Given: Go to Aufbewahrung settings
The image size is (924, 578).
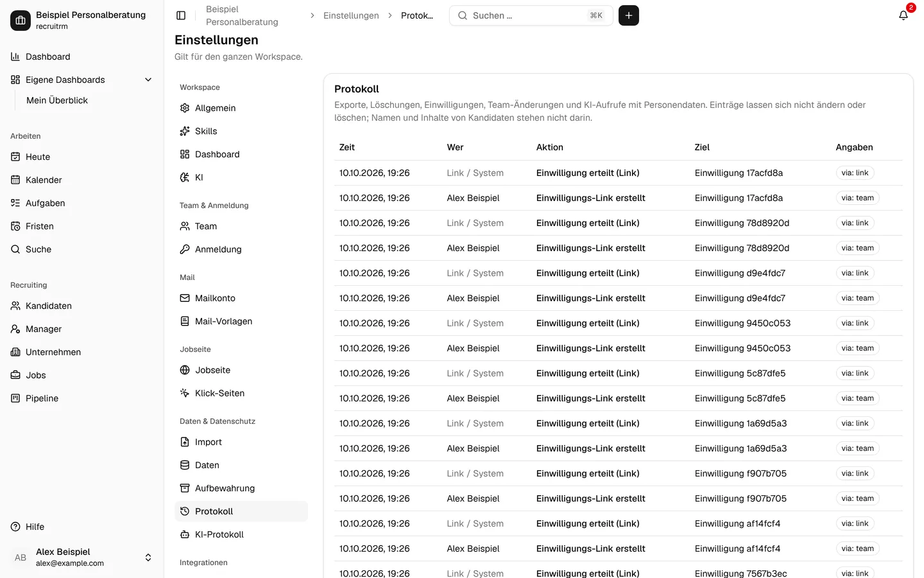Looking at the screenshot, I should click(x=241, y=488).
